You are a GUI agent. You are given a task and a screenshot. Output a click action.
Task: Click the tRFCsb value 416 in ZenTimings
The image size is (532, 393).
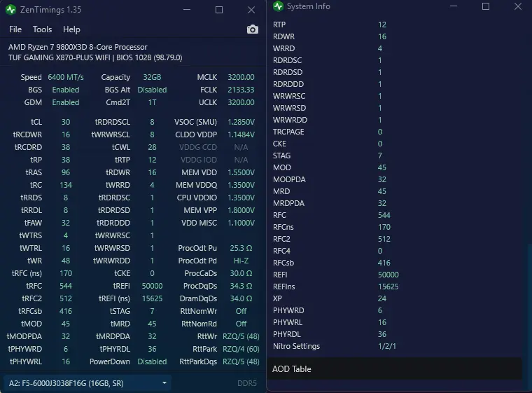pyautogui.click(x=66, y=311)
